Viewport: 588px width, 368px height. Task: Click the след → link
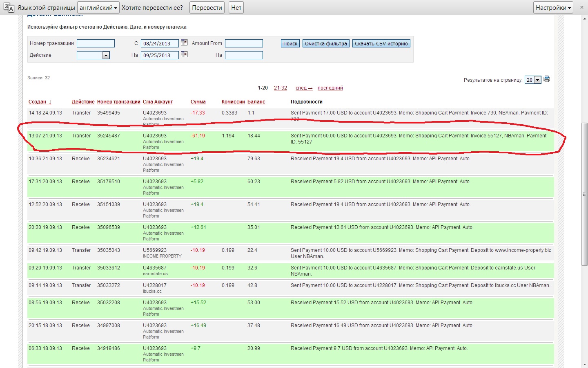(x=304, y=88)
